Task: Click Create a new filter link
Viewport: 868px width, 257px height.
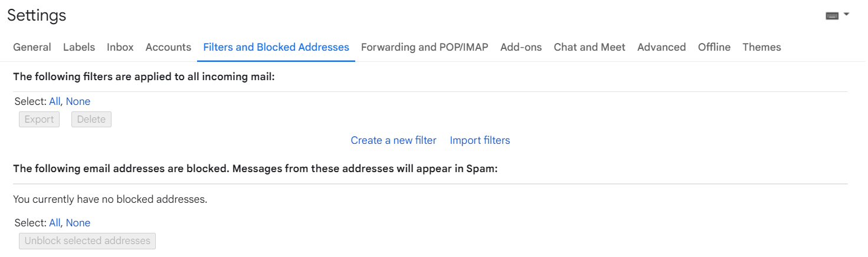Action: 394,140
